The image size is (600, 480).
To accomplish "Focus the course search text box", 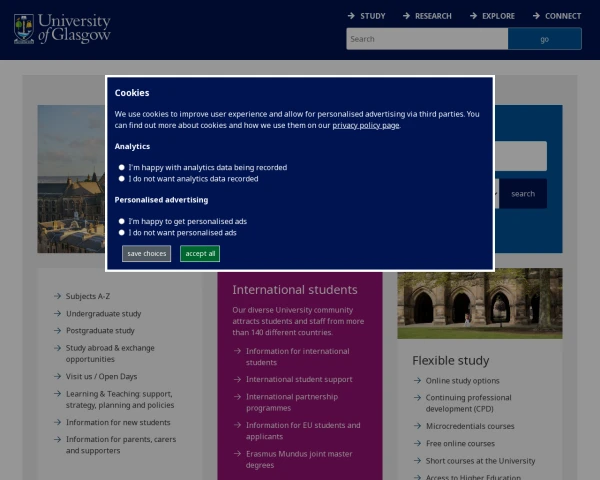I will point(521,156).
